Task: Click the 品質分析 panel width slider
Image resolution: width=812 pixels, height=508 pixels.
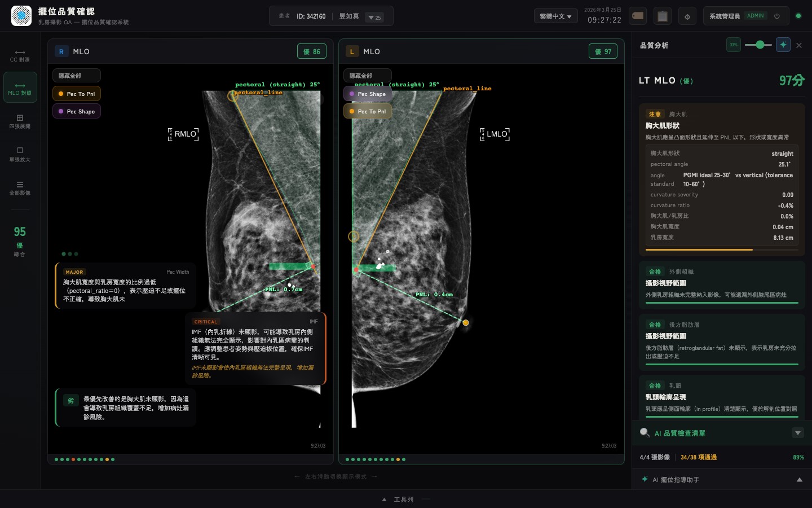Action: pos(758,45)
